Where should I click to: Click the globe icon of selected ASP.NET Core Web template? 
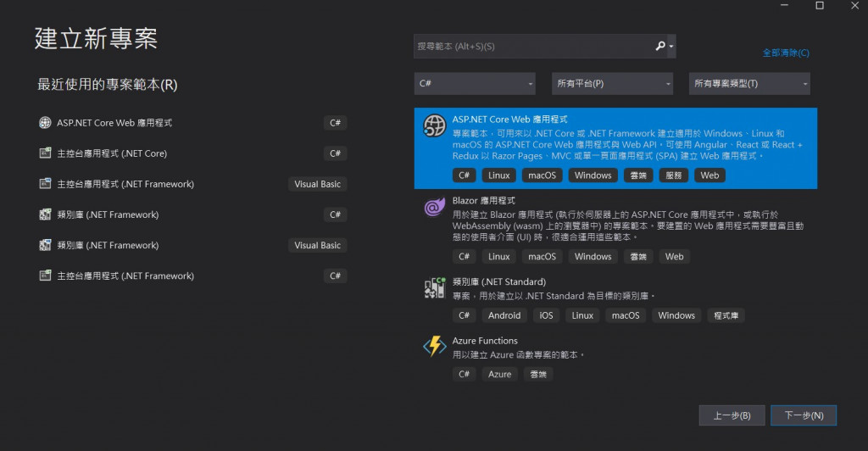click(435, 125)
